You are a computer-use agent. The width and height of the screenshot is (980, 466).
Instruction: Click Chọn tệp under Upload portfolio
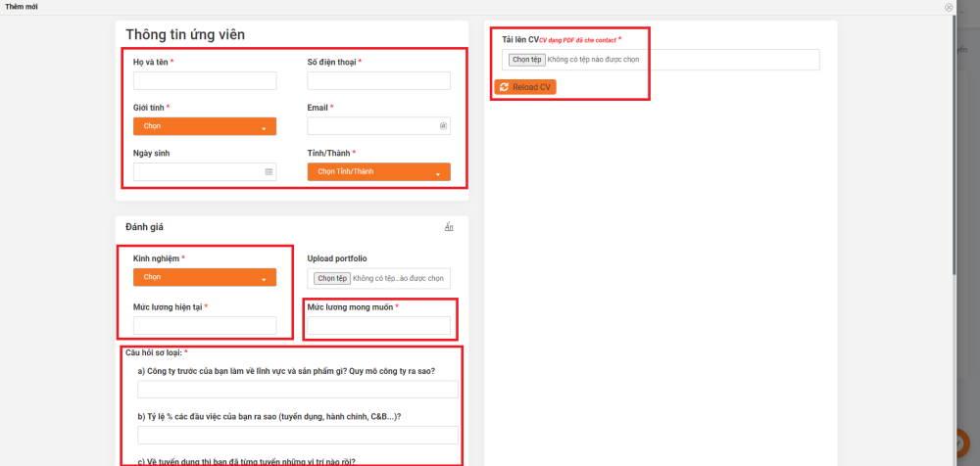click(x=332, y=278)
